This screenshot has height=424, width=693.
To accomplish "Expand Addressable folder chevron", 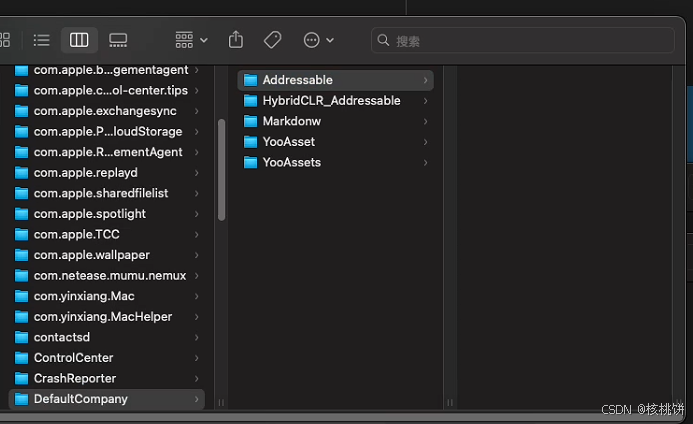I will 425,80.
